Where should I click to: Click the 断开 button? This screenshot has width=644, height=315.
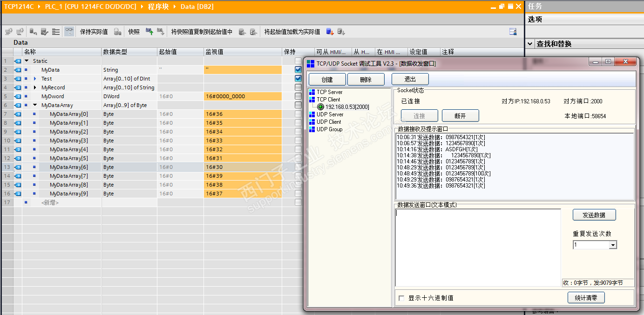pyautogui.click(x=461, y=116)
